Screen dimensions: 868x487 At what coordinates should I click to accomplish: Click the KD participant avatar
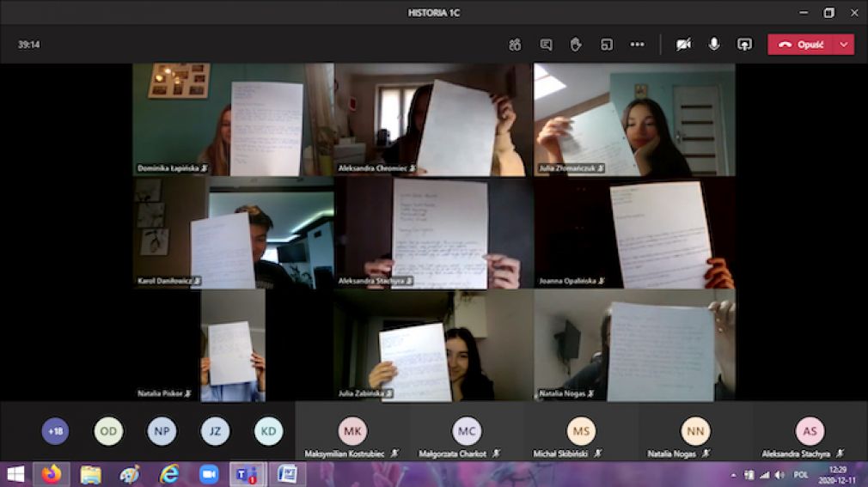[268, 431]
